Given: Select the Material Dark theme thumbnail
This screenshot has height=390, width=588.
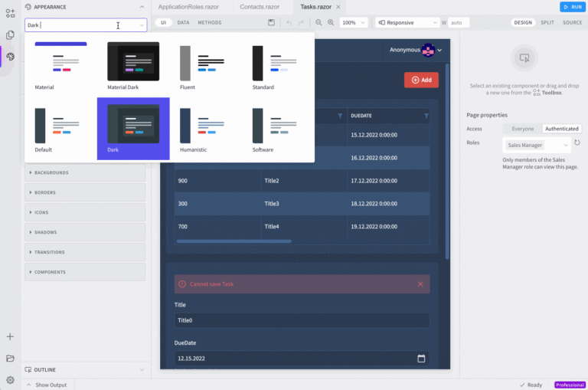Looking at the screenshot, I should click(x=133, y=66).
